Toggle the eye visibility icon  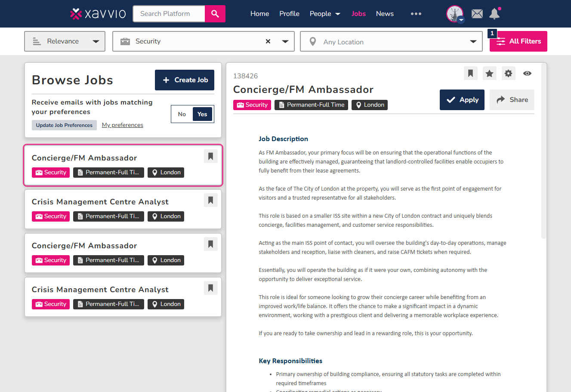527,73
